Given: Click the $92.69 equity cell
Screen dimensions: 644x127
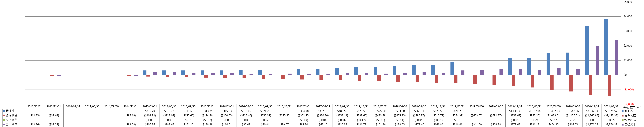Looking at the screenshot, I should (x=246, y=124).
